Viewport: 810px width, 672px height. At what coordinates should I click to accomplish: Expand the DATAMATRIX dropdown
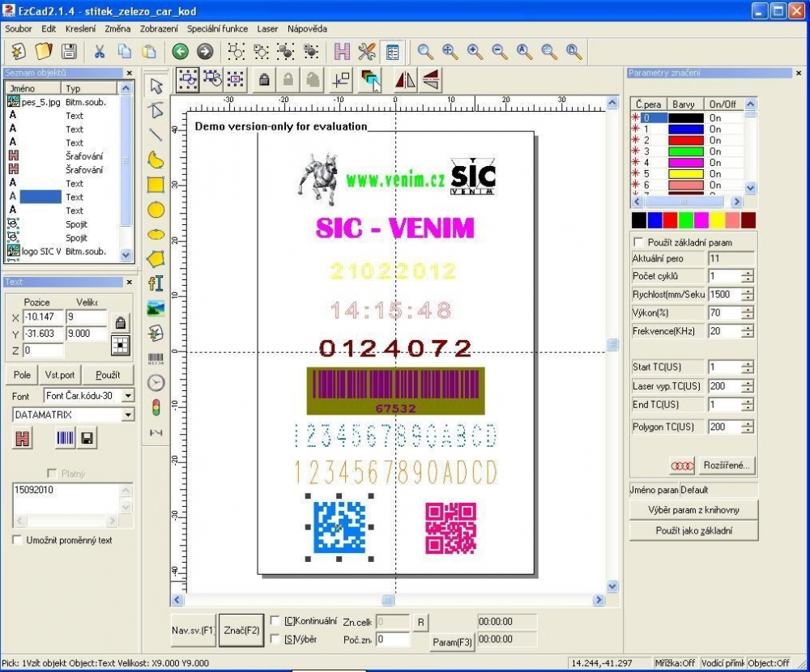tap(128, 415)
